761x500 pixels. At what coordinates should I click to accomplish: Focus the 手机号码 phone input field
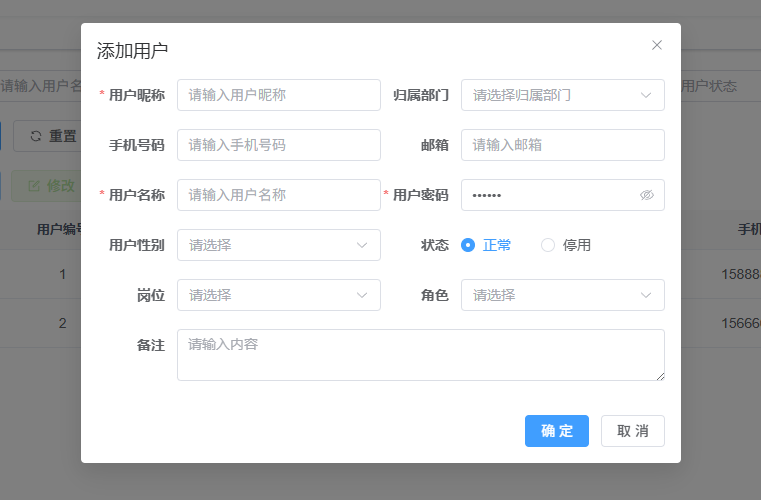pyautogui.click(x=279, y=145)
